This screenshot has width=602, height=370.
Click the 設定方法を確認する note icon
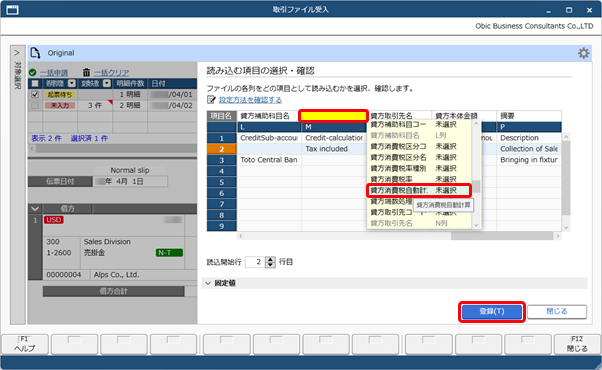pos(211,100)
